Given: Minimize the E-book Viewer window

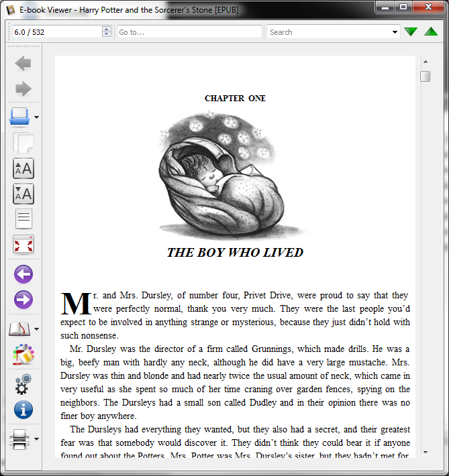Looking at the screenshot, I should point(385,7).
